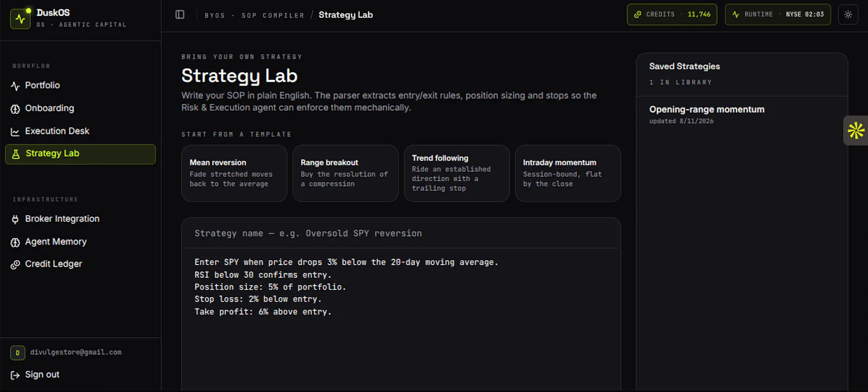Image resolution: width=868 pixels, height=392 pixels.
Task: Click the user avatar D badge
Action: [x=17, y=353]
